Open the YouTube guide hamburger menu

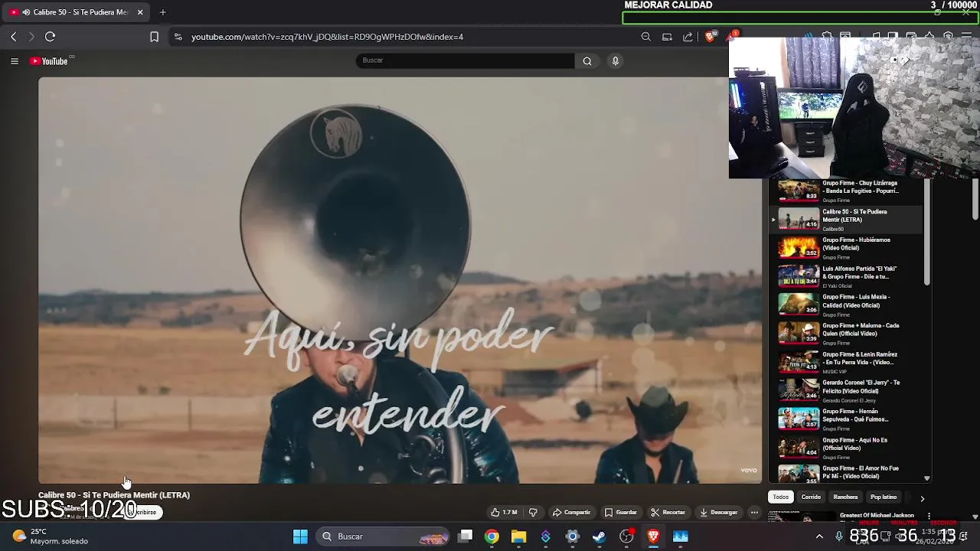point(15,61)
